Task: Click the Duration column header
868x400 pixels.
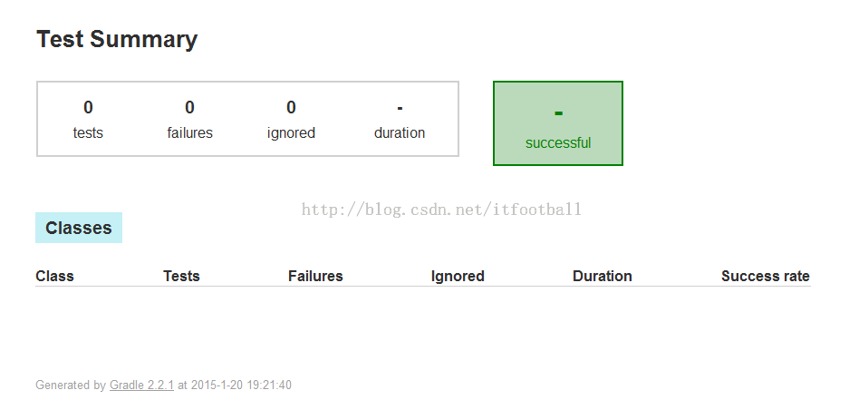Action: point(603,276)
